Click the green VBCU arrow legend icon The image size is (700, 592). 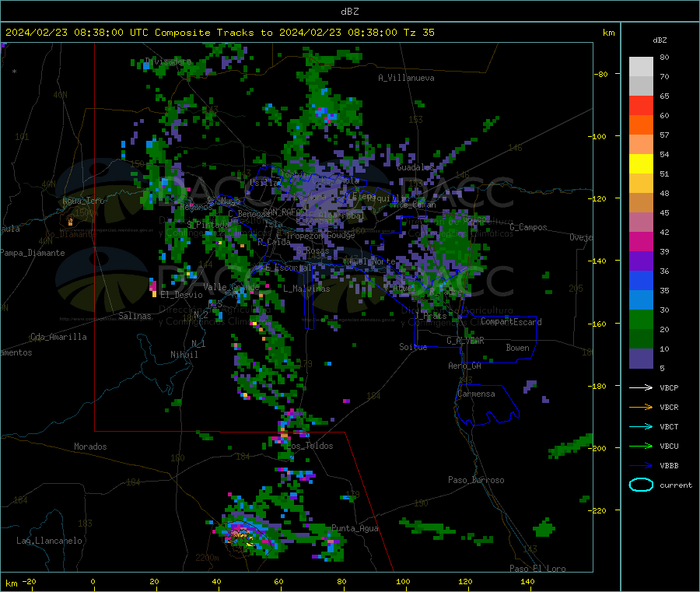click(x=641, y=446)
